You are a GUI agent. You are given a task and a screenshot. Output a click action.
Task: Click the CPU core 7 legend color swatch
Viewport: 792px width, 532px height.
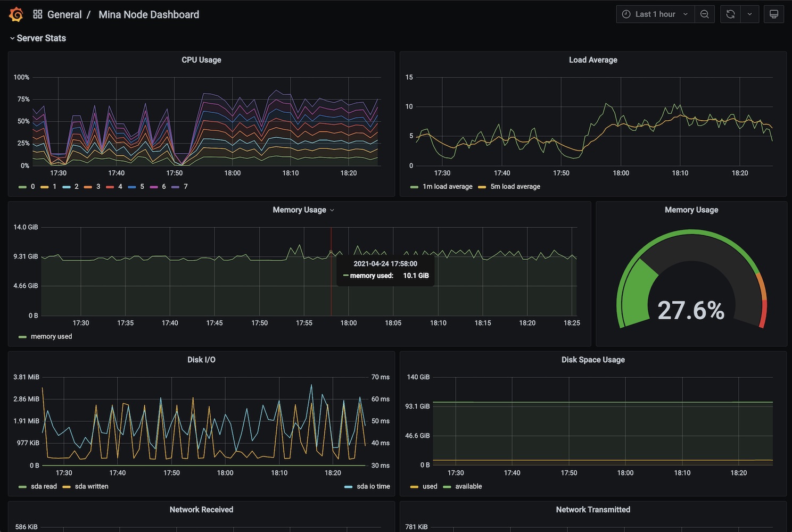[175, 187]
